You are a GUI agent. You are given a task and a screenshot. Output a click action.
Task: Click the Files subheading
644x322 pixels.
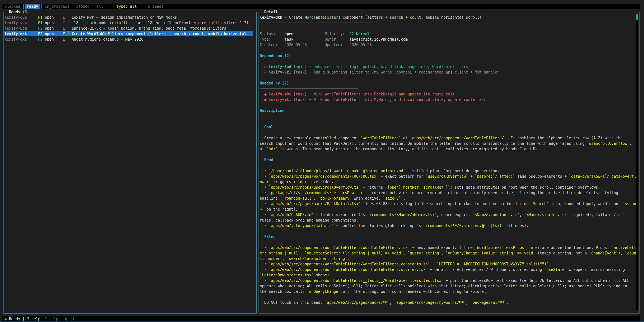click(x=269, y=237)
